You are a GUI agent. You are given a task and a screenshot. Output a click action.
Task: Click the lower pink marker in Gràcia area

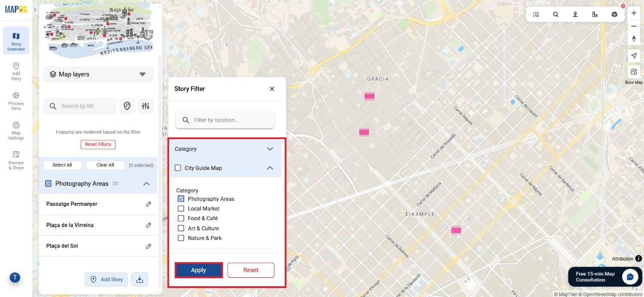(364, 132)
